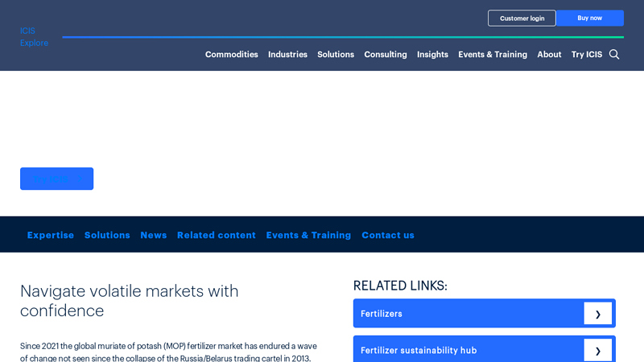This screenshot has height=362, width=644.
Task: Open Solutions in the top navigation
Action: pos(336,55)
